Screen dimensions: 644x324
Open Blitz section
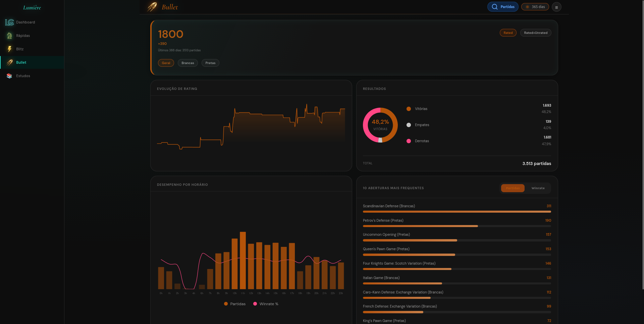click(x=32, y=49)
